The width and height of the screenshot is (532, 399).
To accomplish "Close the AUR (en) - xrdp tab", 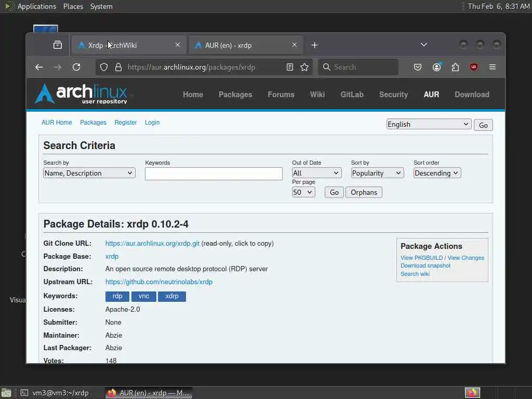I will pos(295,45).
